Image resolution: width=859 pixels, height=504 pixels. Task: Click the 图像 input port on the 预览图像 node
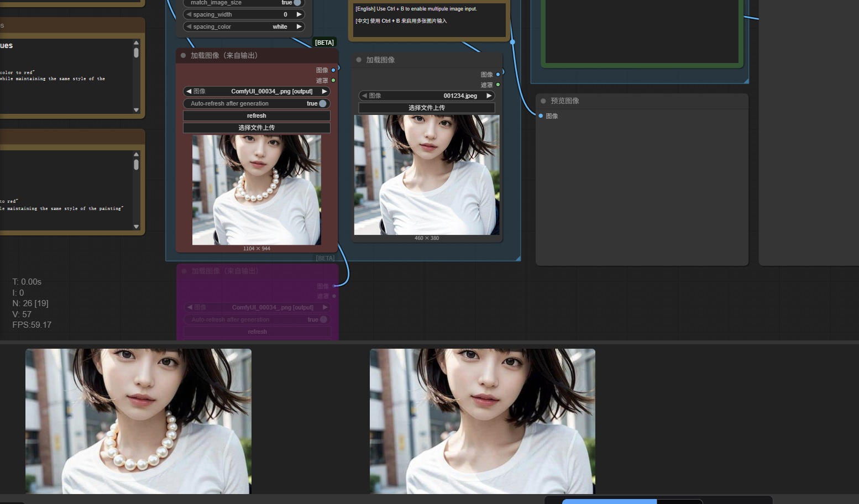pyautogui.click(x=541, y=116)
